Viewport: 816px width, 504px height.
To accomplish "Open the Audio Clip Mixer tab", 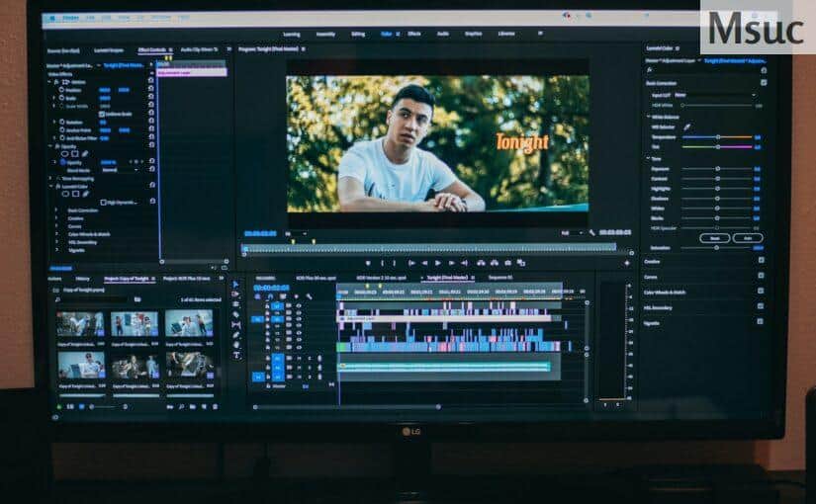I will (200, 50).
